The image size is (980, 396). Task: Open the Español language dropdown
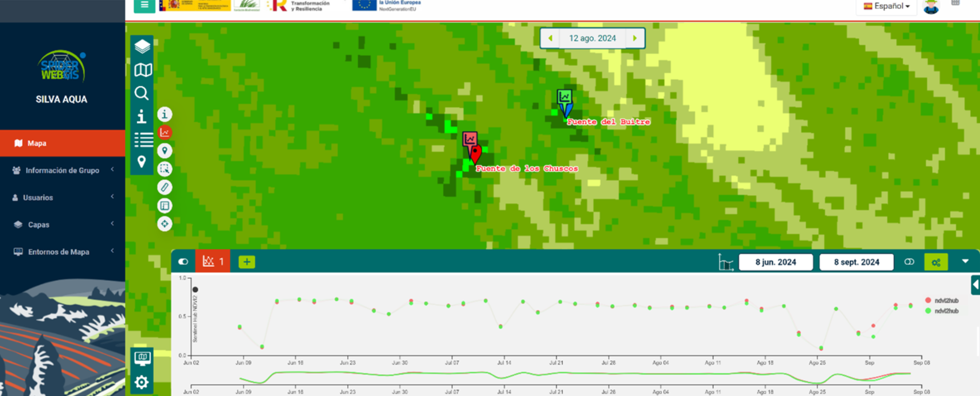click(887, 6)
